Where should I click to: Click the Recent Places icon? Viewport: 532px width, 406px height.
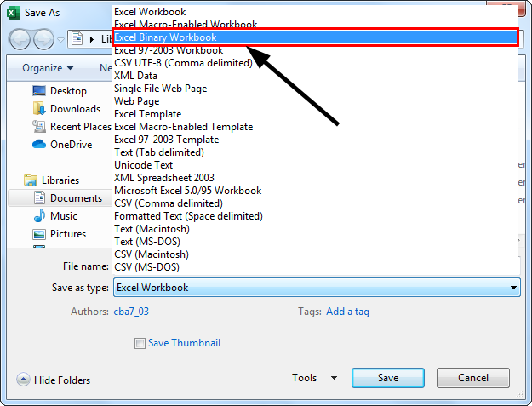tap(39, 127)
